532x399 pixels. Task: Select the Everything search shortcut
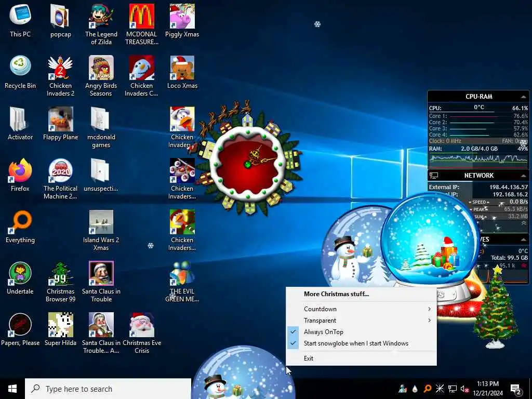[x=20, y=227]
